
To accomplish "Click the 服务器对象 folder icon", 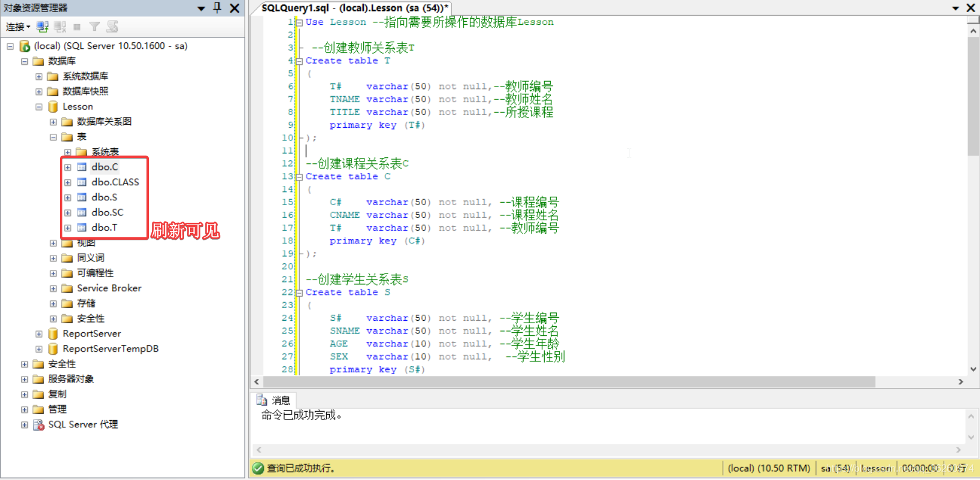I will click(39, 379).
